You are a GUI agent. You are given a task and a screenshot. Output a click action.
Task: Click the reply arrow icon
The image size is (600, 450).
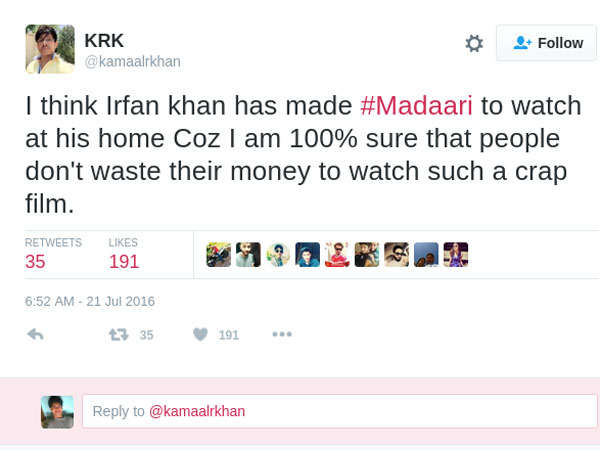point(35,334)
